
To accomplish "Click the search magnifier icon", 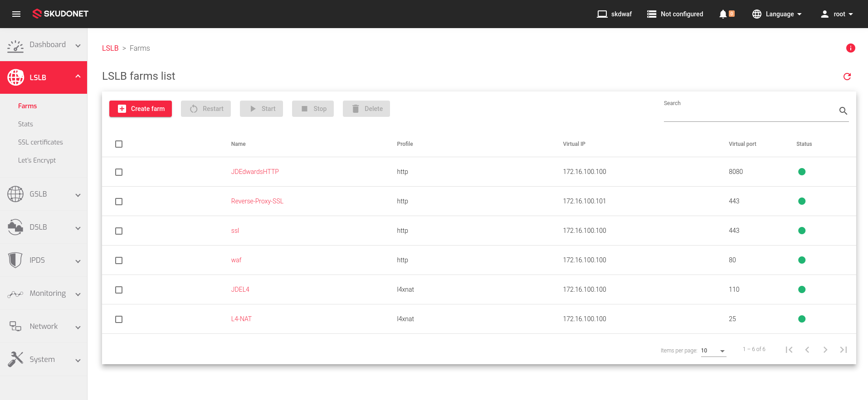I will tap(843, 111).
